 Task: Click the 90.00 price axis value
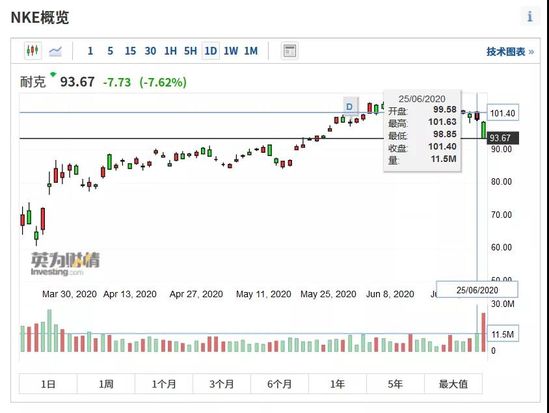click(x=501, y=149)
